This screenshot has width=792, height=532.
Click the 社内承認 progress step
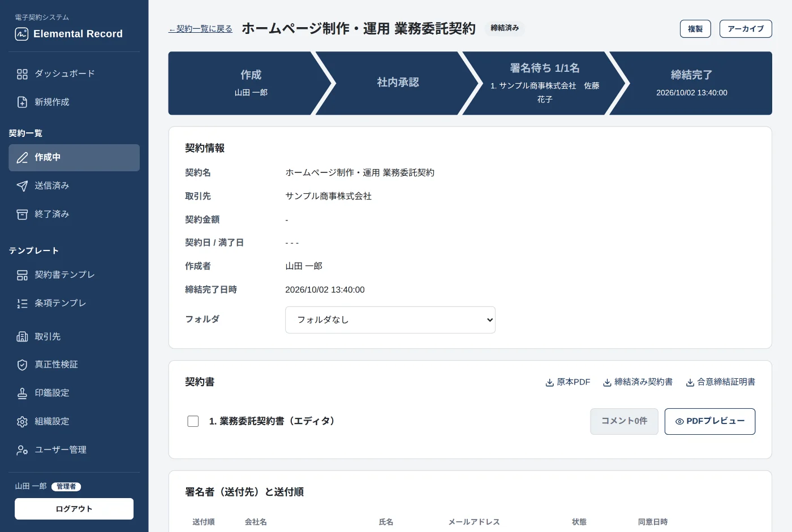click(398, 83)
